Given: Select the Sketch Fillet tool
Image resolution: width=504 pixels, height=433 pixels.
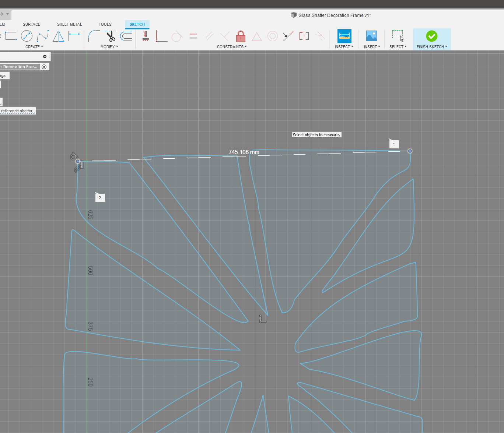Looking at the screenshot, I should [94, 36].
